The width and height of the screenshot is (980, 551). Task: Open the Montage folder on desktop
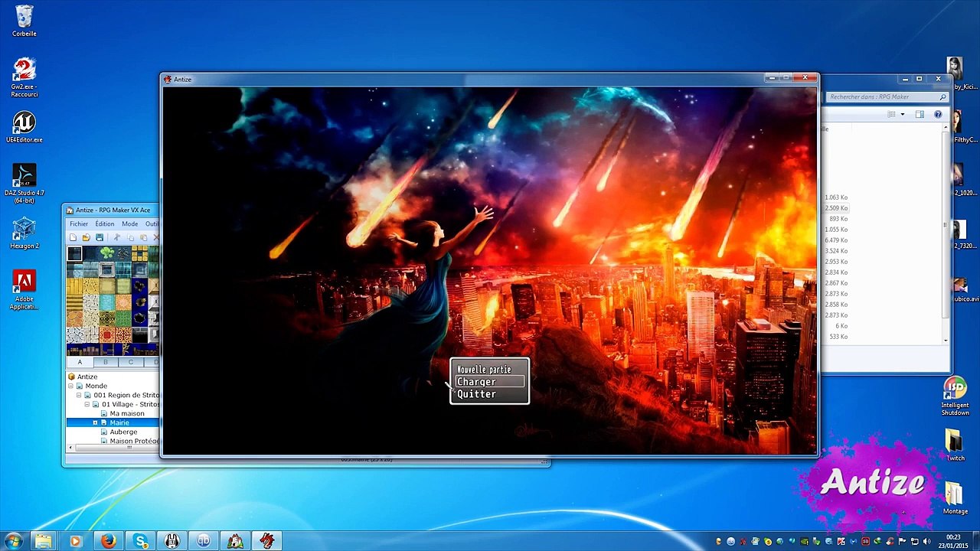(x=955, y=498)
